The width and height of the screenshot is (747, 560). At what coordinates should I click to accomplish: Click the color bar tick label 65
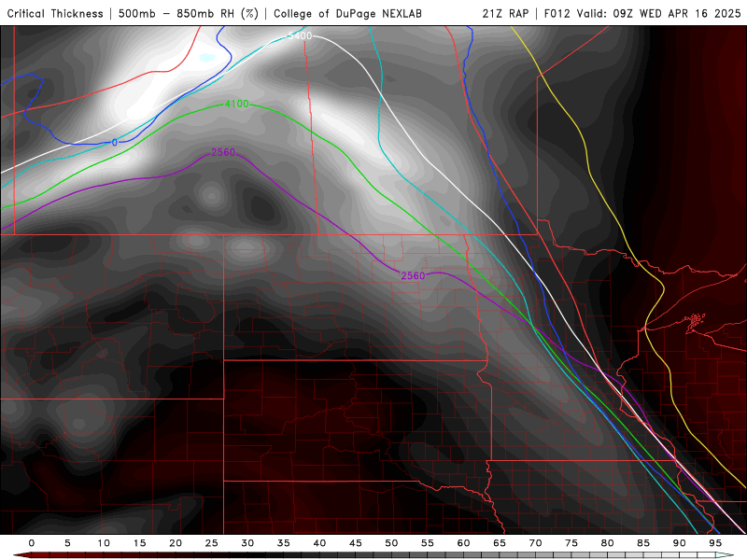pyautogui.click(x=500, y=543)
